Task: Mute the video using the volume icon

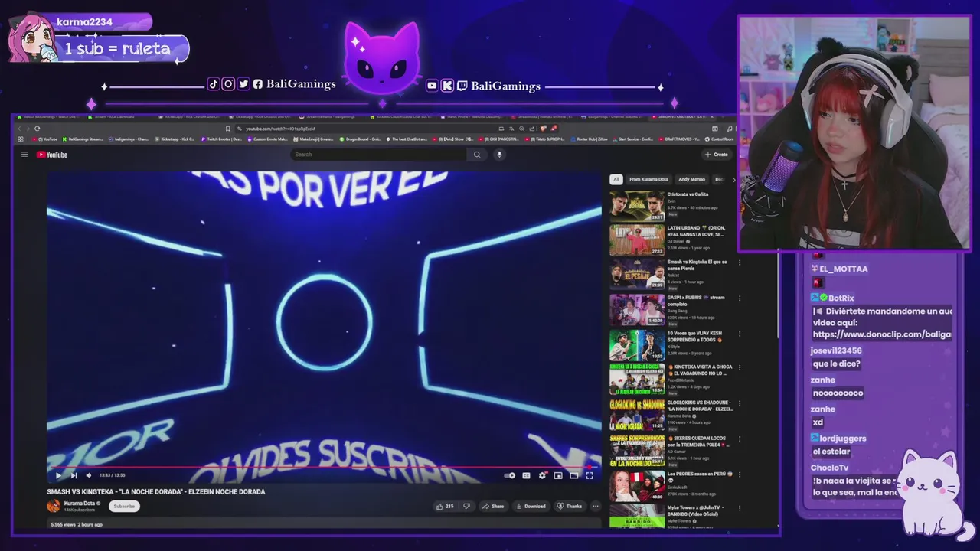Action: [89, 475]
